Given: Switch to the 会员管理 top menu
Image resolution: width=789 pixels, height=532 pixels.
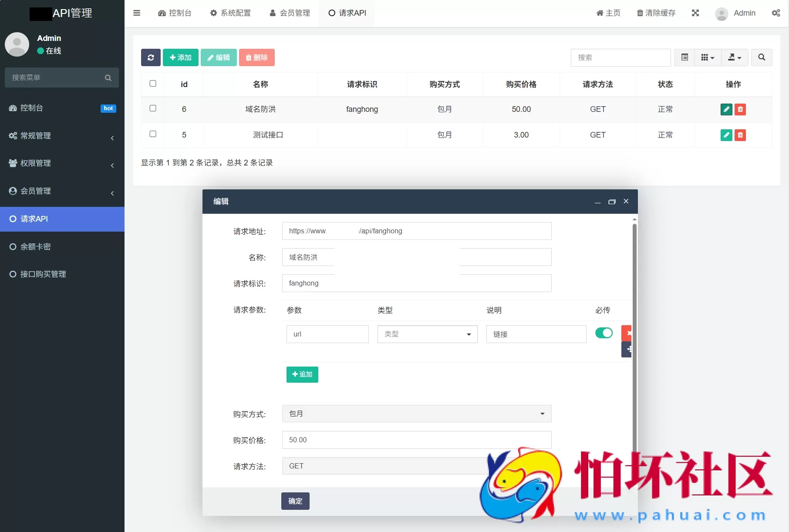Looking at the screenshot, I should pyautogui.click(x=289, y=13).
